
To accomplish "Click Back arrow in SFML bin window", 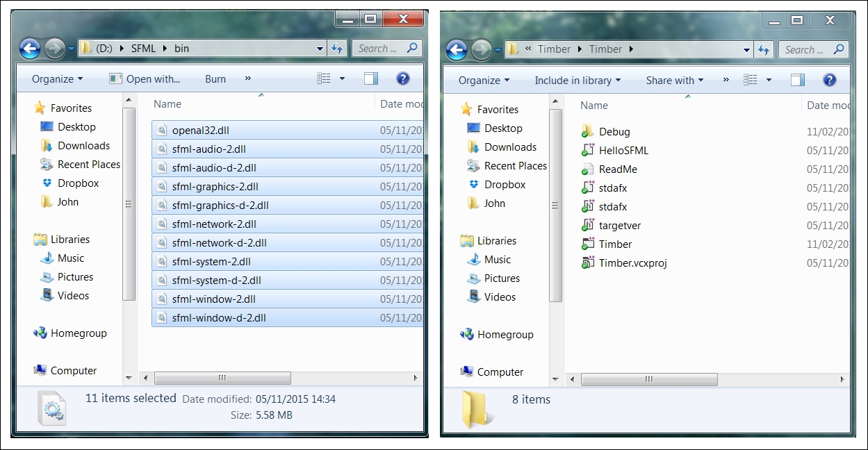I will (30, 49).
